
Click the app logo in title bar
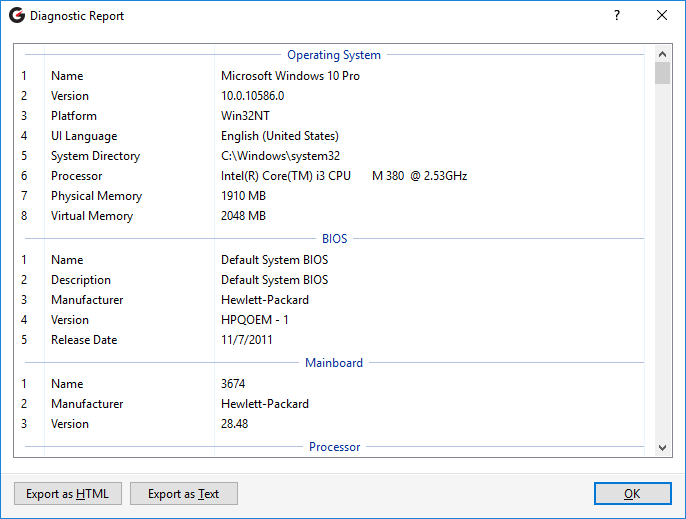pos(17,15)
